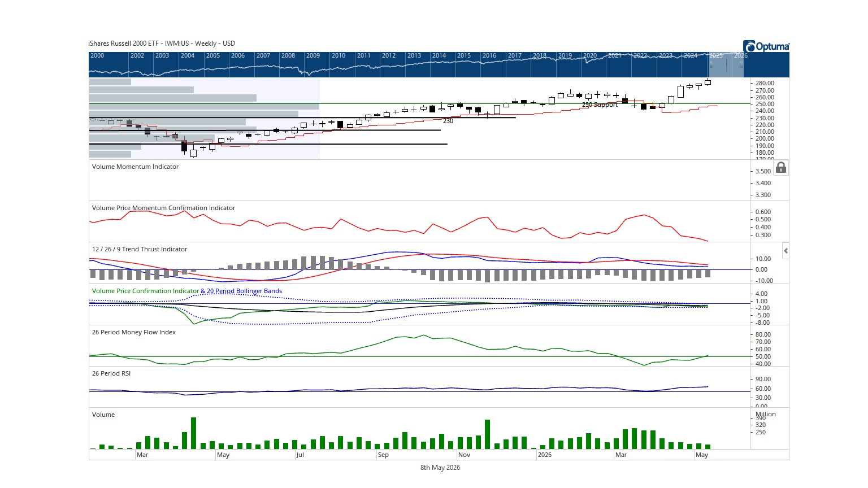Click the 2020 year marker in overview

coord(589,55)
